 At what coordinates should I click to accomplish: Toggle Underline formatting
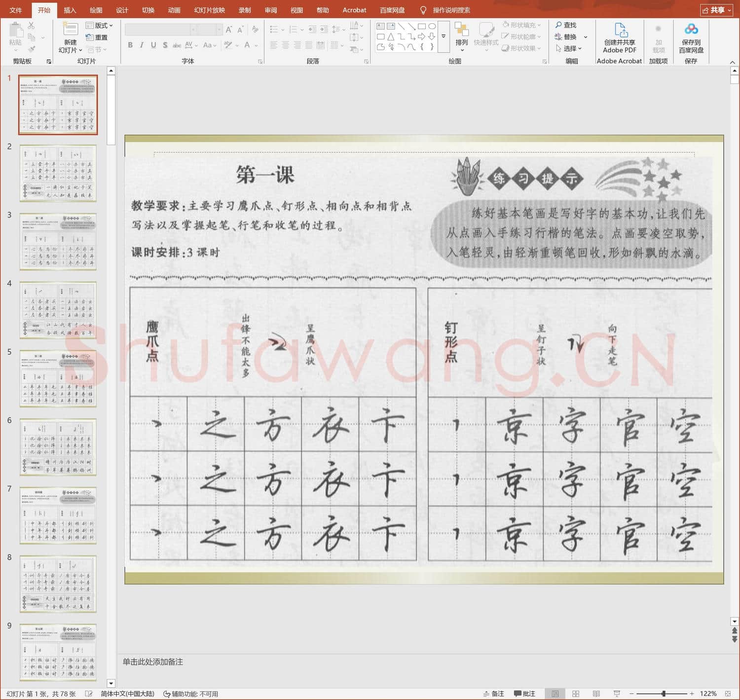153,45
